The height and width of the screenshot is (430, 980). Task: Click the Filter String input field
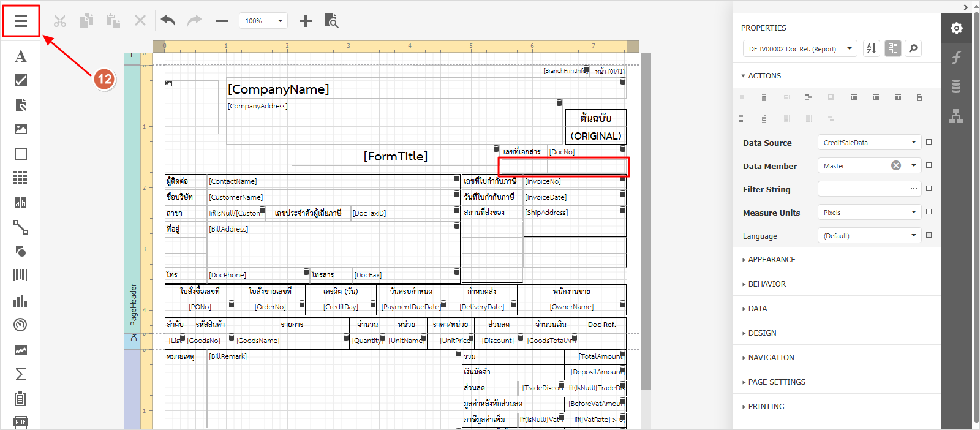pos(862,189)
